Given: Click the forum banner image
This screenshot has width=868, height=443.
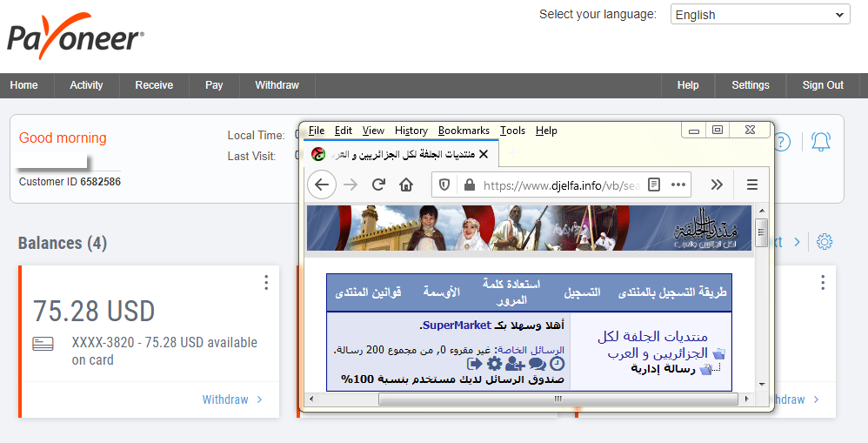Looking at the screenshot, I should click(529, 228).
